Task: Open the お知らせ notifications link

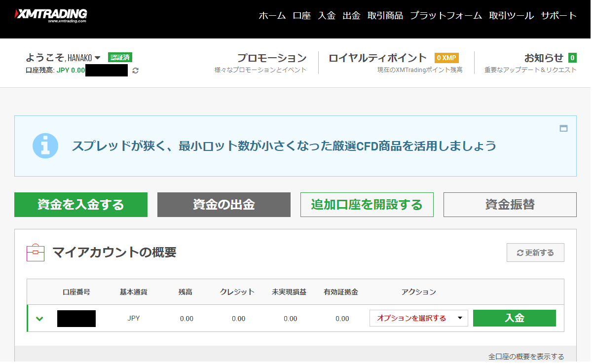Action: point(544,58)
